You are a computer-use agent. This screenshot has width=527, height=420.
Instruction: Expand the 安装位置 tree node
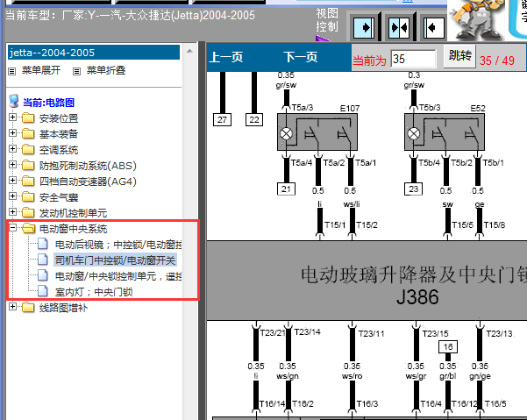point(13,117)
